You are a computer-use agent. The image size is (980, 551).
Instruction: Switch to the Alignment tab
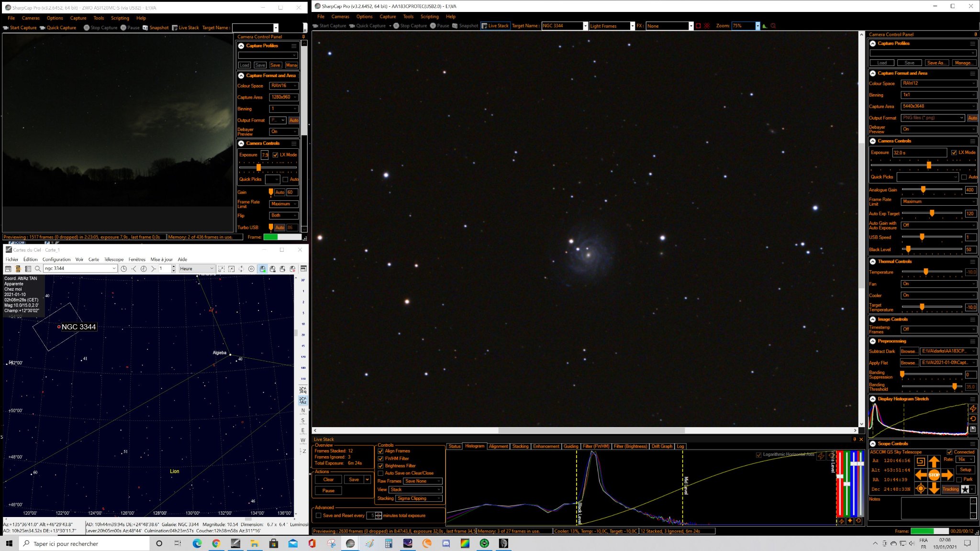point(498,446)
